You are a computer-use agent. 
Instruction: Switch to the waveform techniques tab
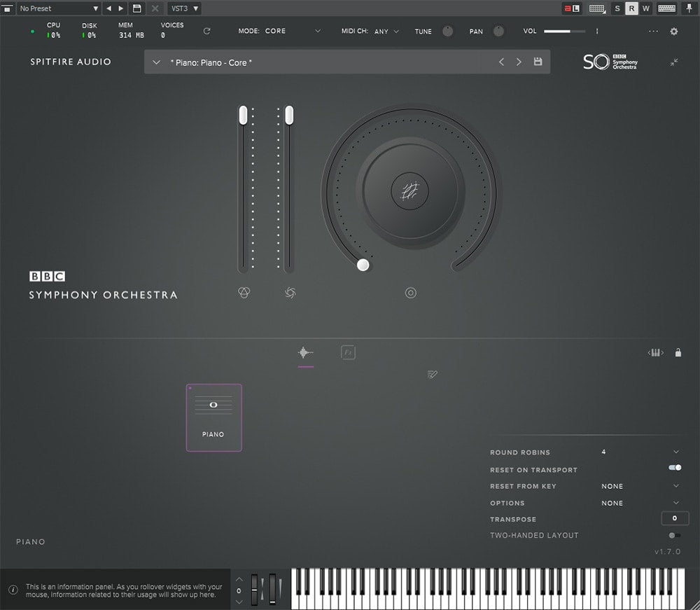point(306,353)
